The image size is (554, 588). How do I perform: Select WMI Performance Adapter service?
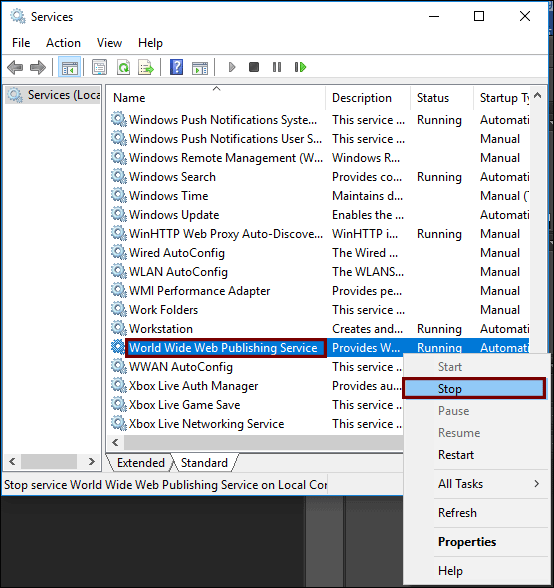point(200,291)
